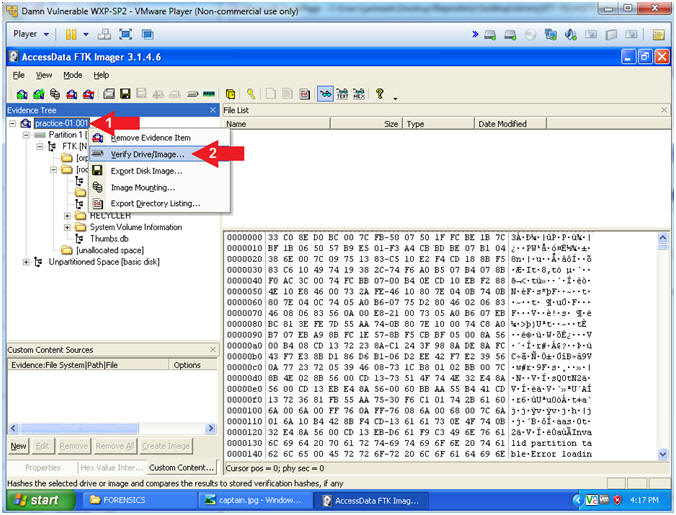Click VMware message log yellow note icon
Screen dimensions: 676x515
(658, 34)
